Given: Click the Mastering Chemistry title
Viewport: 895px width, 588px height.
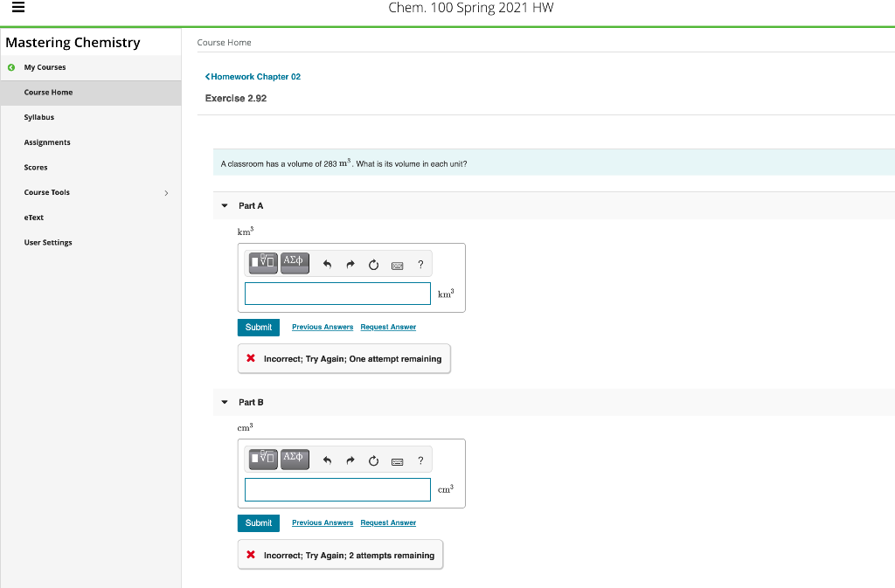Looking at the screenshot, I should tap(73, 43).
